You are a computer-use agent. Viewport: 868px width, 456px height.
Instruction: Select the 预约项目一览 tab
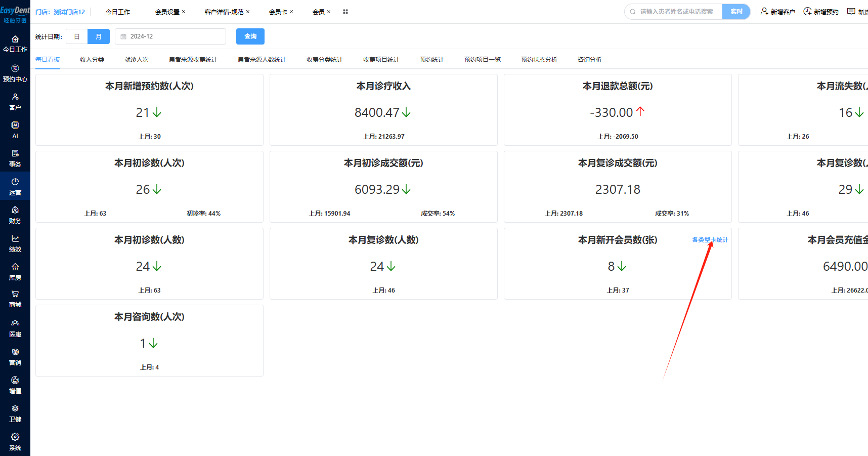point(483,60)
